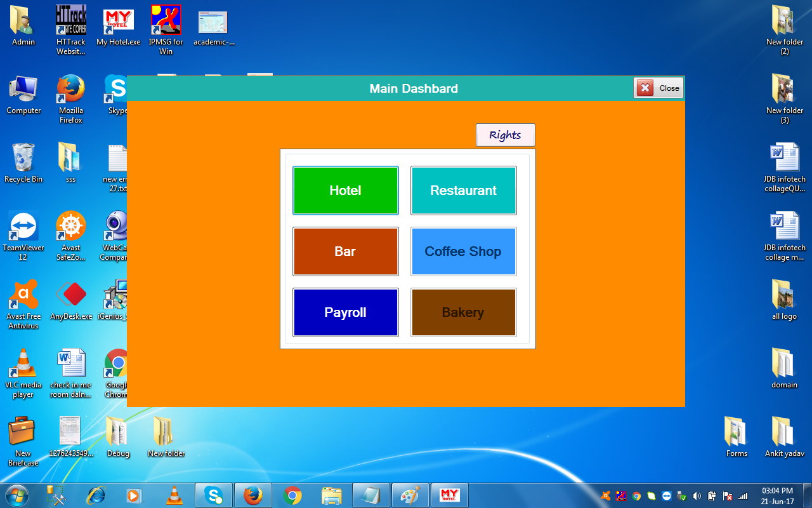Select JDB infotech collage m Word document
This screenshot has width=812, height=508.
click(785, 236)
